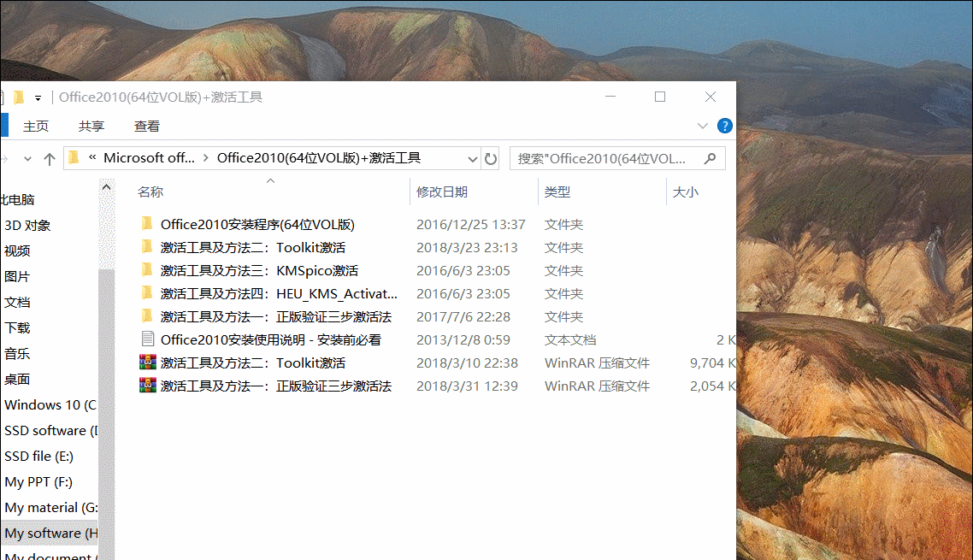This screenshot has height=560, width=973.
Task: Click the folder icon in title bar
Action: tap(19, 97)
